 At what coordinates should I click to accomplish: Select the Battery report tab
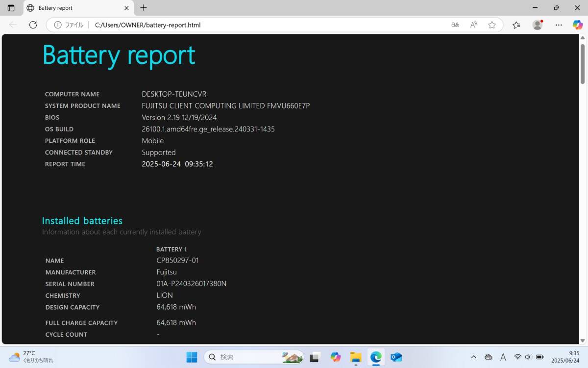click(78, 8)
